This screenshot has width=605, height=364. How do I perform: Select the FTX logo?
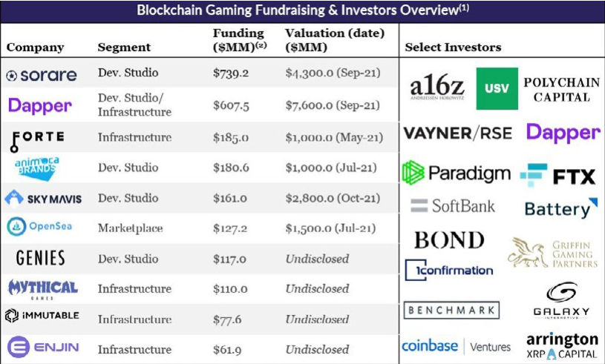[x=557, y=176]
